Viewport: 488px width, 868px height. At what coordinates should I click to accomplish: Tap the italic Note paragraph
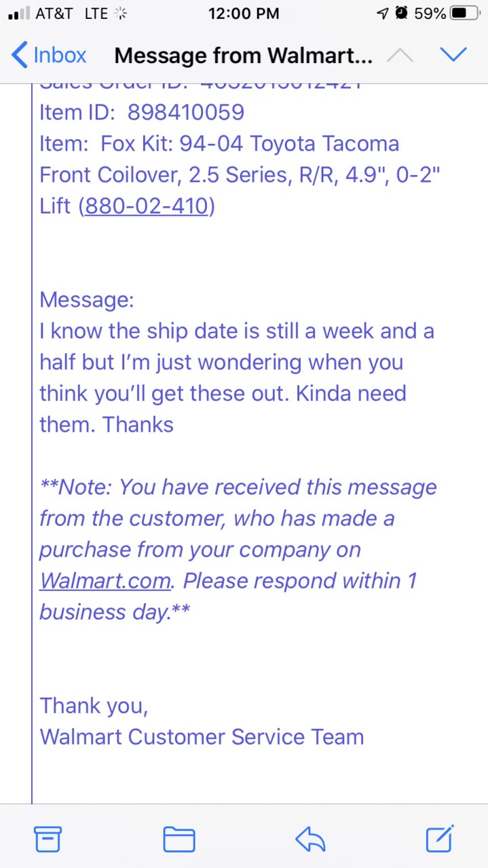pos(238,550)
